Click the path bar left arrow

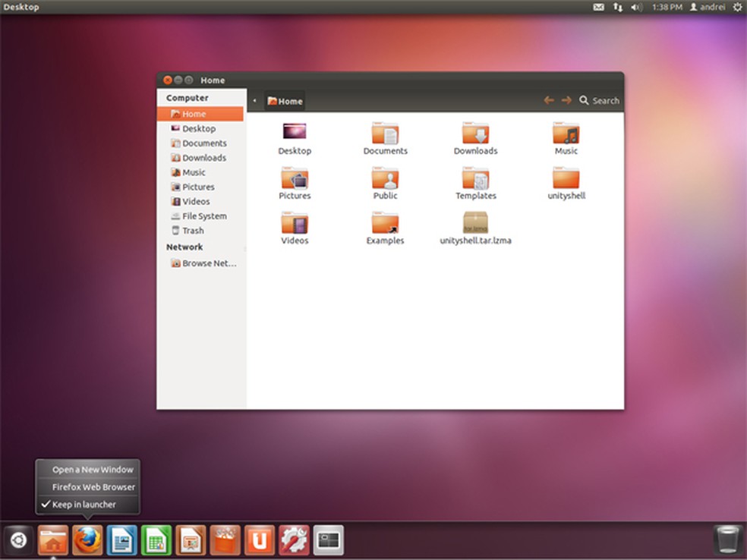pos(254,101)
